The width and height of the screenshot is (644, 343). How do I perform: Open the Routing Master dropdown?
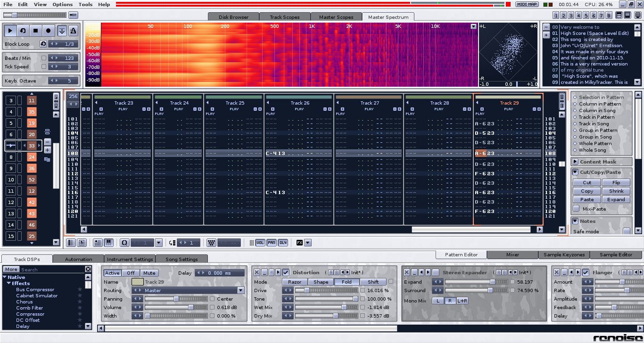click(241, 291)
